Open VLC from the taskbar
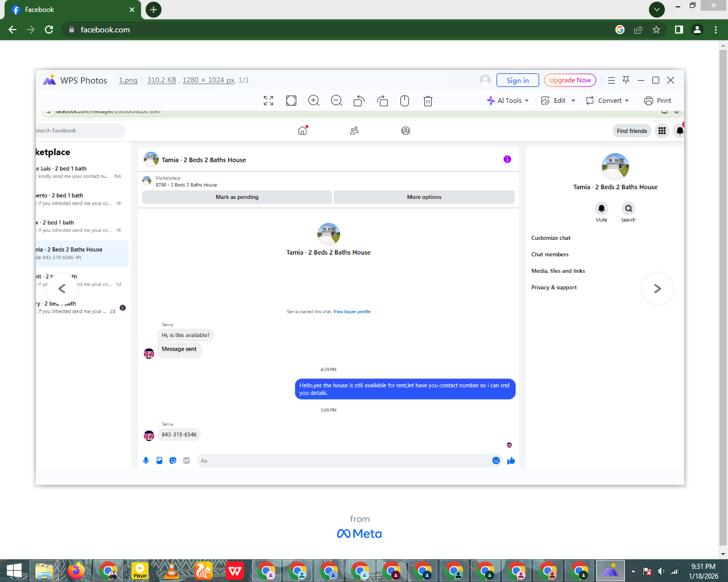This screenshot has height=582, width=728. [x=171, y=571]
